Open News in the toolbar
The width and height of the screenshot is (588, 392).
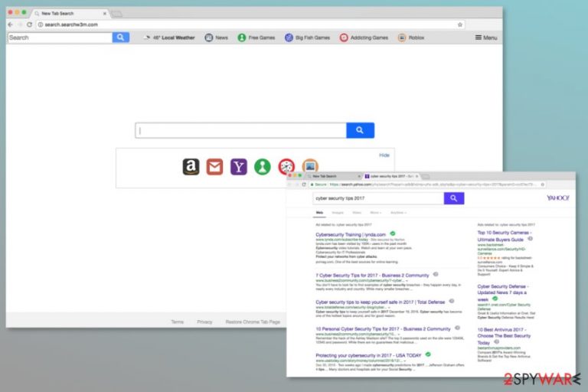217,38
